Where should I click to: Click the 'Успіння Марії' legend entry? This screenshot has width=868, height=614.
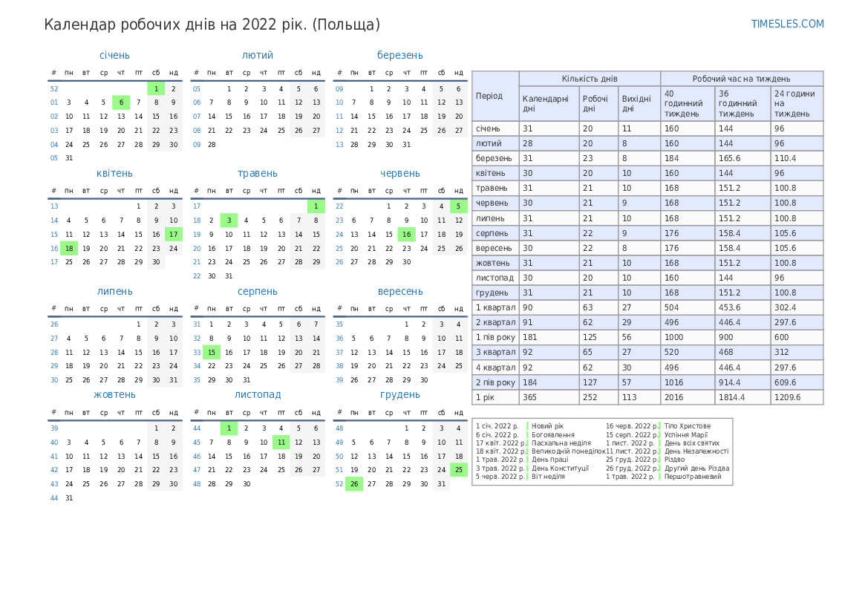click(x=686, y=435)
